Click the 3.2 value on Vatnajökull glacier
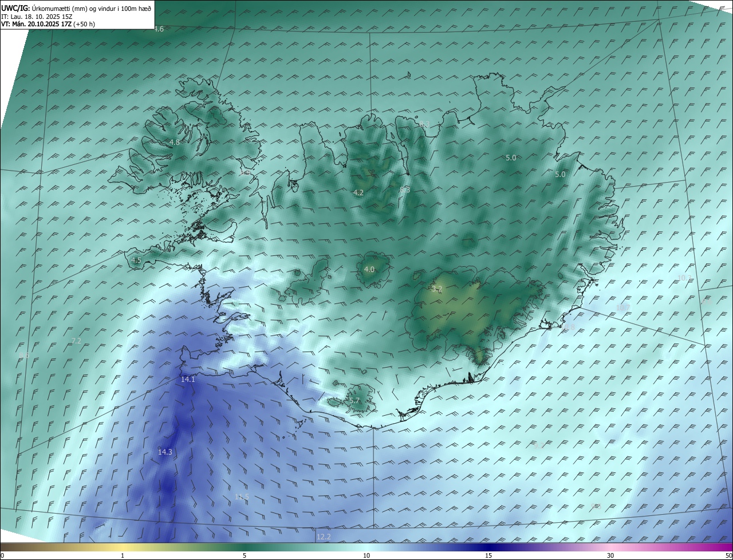 coord(437,289)
